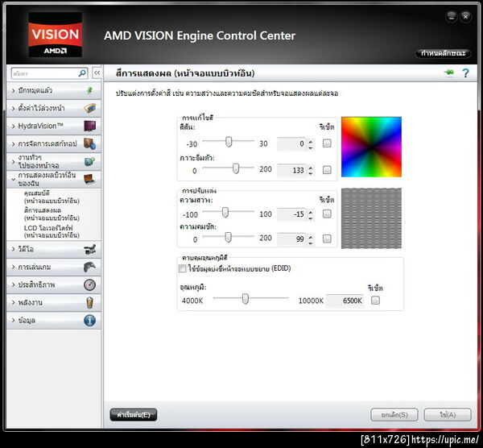Enable the EDID extended display data checkbox
The image size is (483, 448).
pos(183,268)
